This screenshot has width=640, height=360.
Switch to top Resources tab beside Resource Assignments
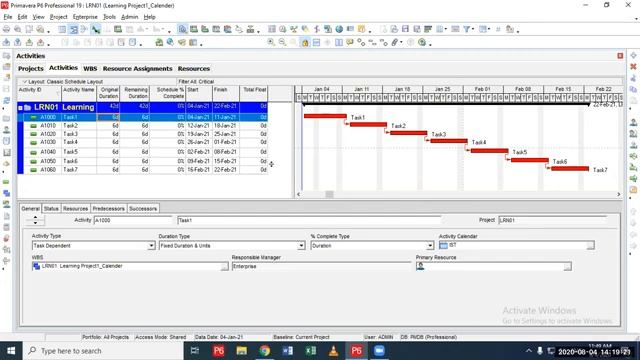[x=194, y=69]
